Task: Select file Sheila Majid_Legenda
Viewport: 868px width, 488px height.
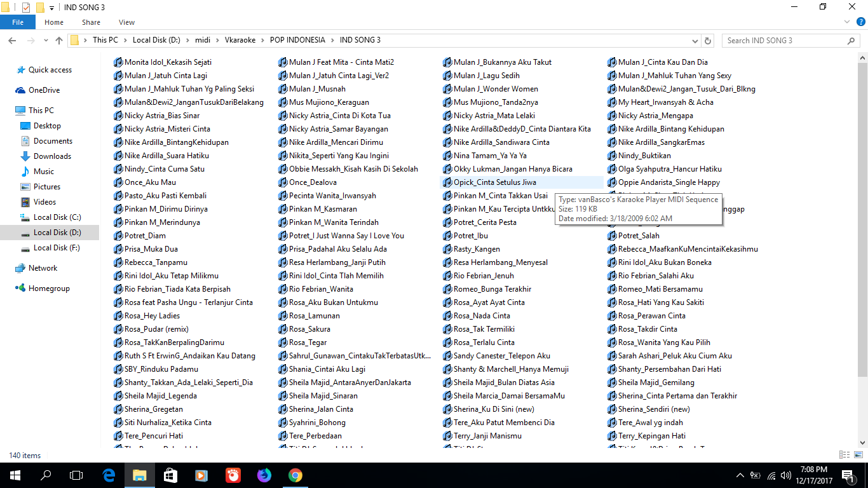Action: (155, 396)
